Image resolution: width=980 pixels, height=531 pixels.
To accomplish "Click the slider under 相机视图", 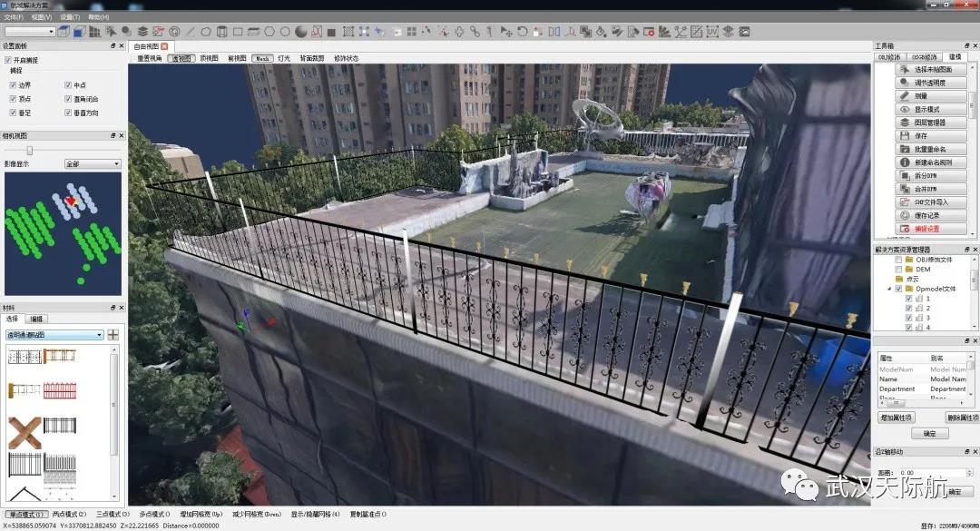I will 30,151.
